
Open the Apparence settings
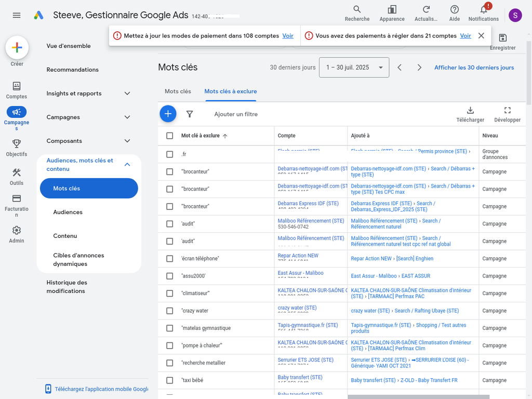[x=392, y=14]
